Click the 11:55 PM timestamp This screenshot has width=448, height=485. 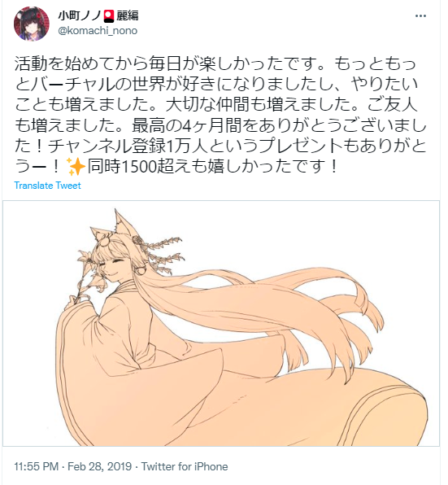(36, 466)
